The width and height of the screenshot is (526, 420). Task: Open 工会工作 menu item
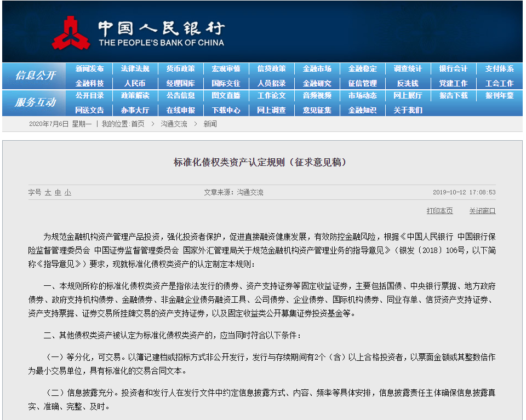(x=500, y=83)
